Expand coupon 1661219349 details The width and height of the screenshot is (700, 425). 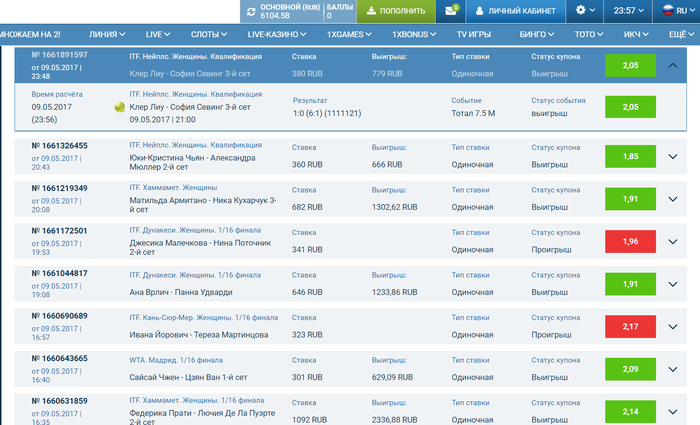point(673,199)
